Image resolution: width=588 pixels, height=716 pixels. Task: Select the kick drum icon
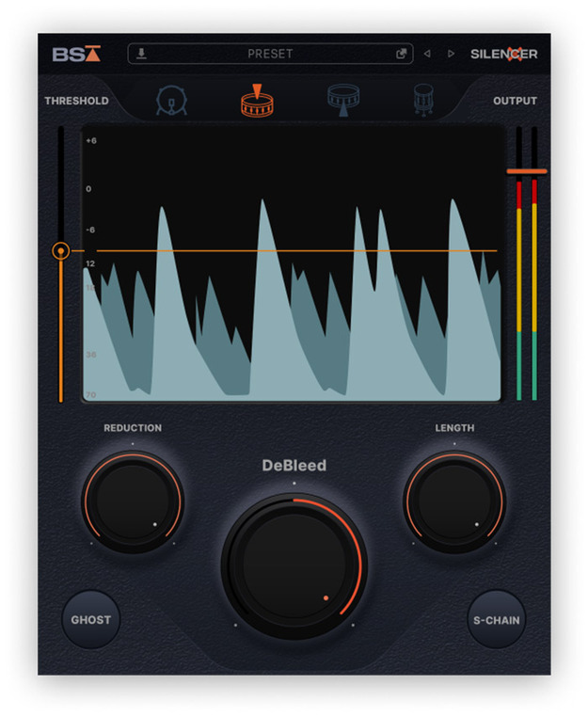click(171, 101)
